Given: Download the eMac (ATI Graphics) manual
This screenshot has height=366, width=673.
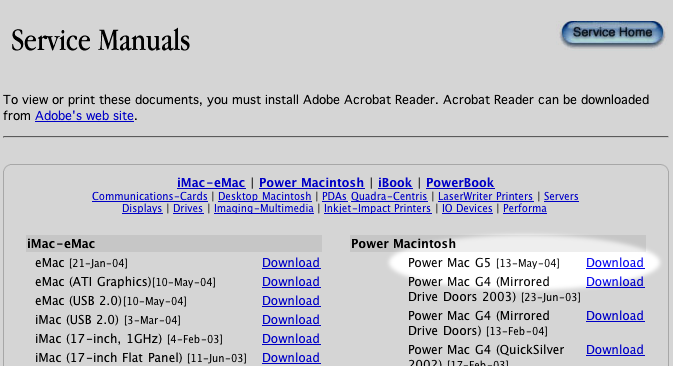Looking at the screenshot, I should 291,282.
